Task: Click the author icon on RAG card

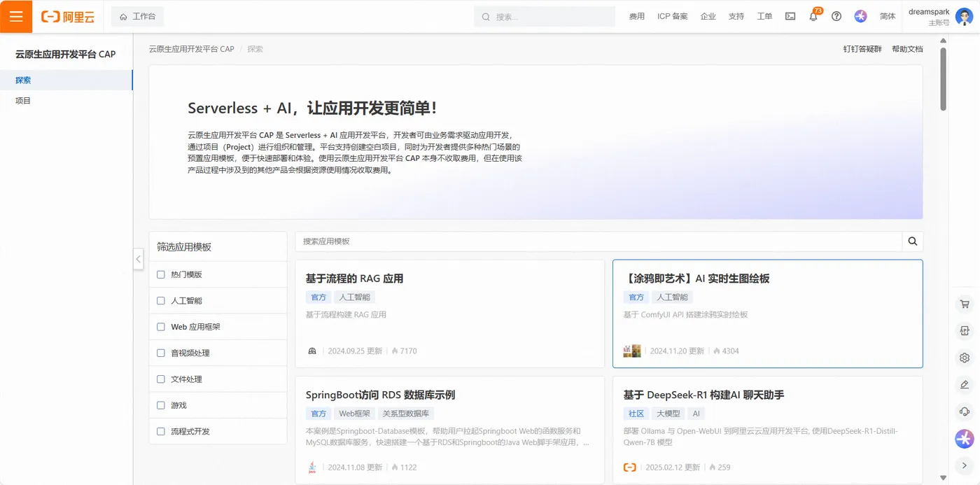Action: click(312, 351)
